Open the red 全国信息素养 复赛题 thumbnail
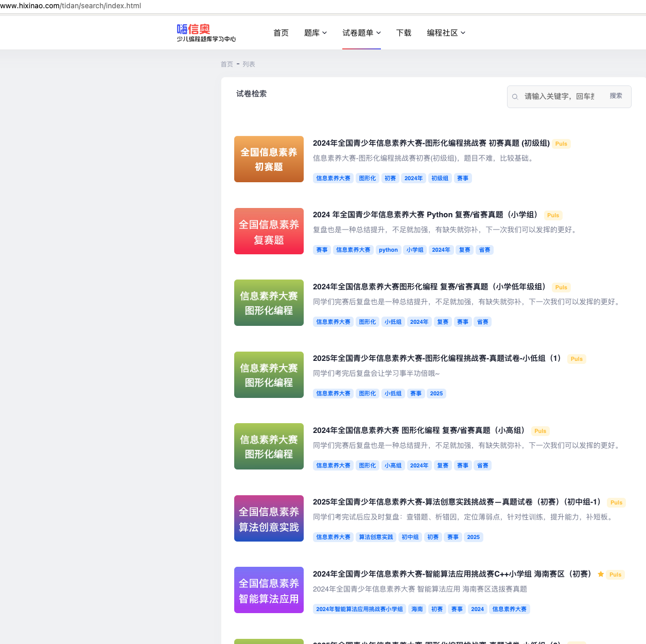 [x=269, y=231]
